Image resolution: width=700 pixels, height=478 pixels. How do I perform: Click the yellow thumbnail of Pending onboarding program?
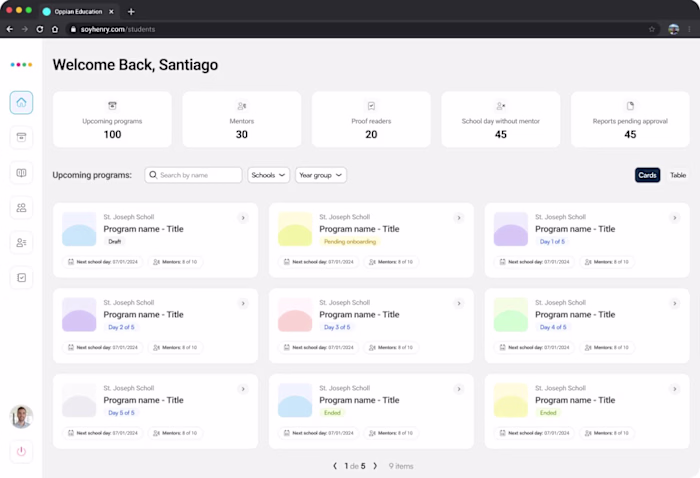pyautogui.click(x=295, y=229)
